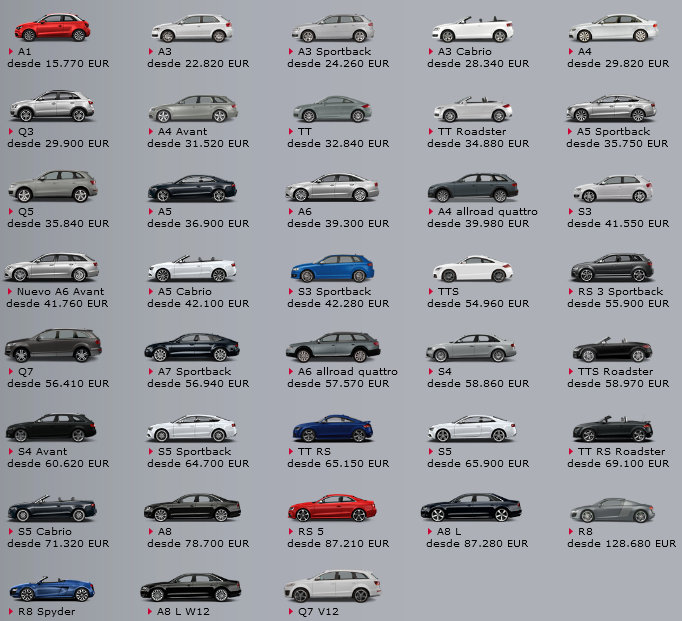Click the red arrow beside RS 3 Sportback
Screen dimensions: 682x621
[571, 291]
